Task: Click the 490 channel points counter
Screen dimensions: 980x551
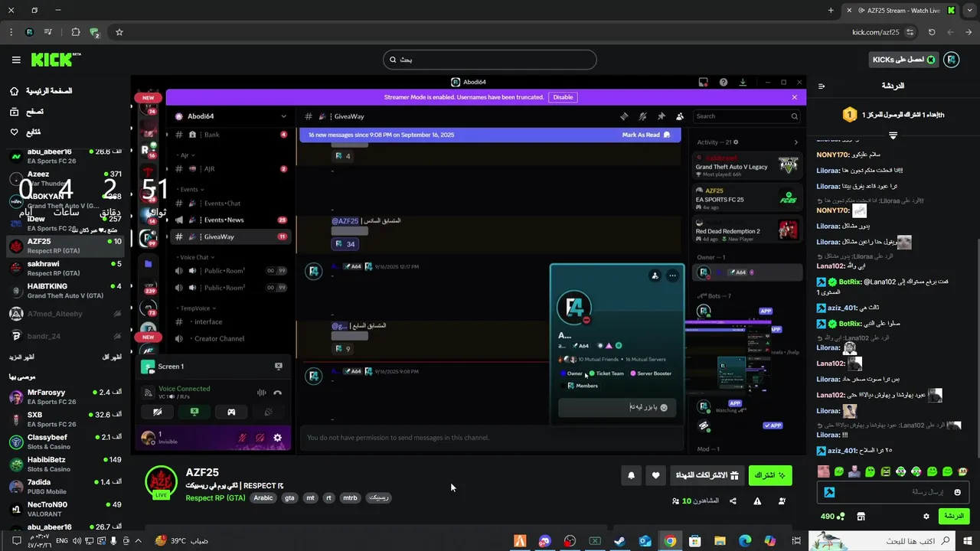Action: coord(832,517)
